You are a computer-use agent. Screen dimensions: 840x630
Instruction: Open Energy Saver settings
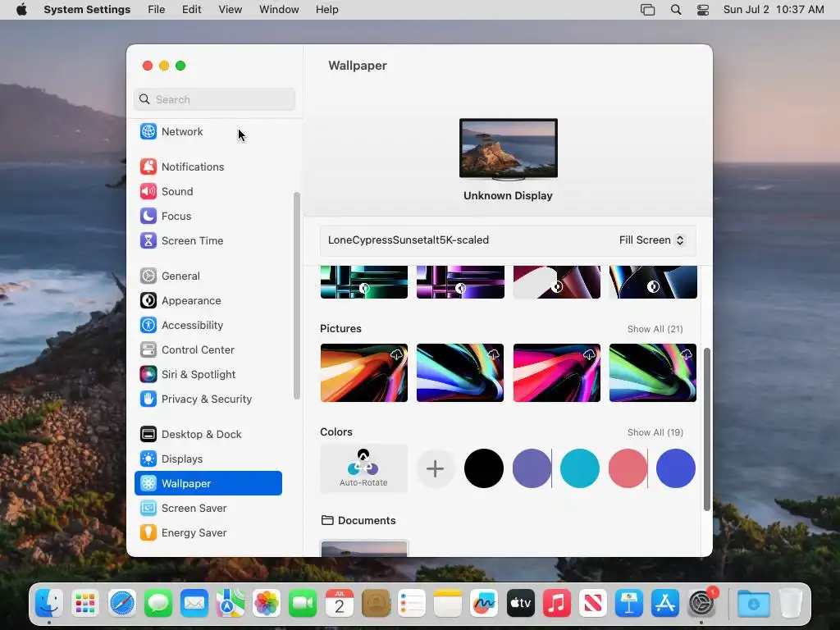click(x=208, y=532)
